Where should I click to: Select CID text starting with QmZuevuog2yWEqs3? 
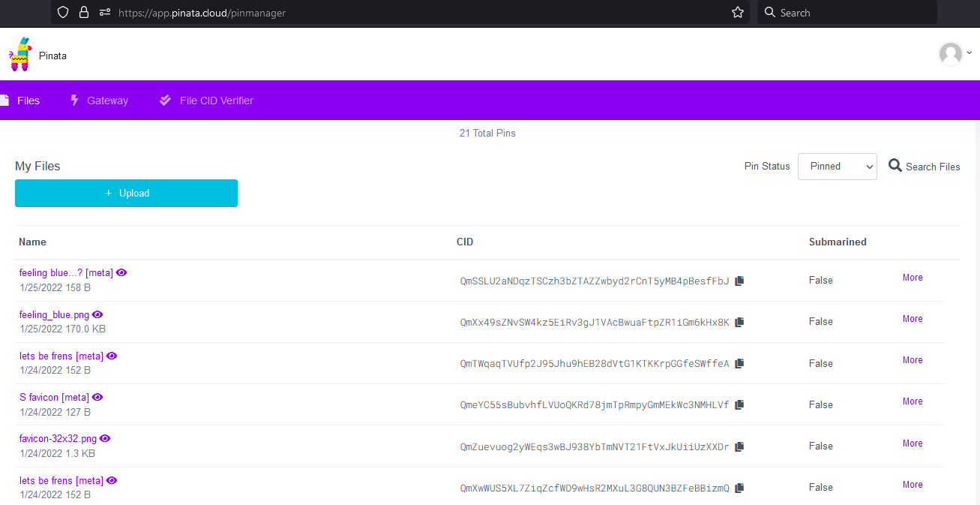[595, 447]
